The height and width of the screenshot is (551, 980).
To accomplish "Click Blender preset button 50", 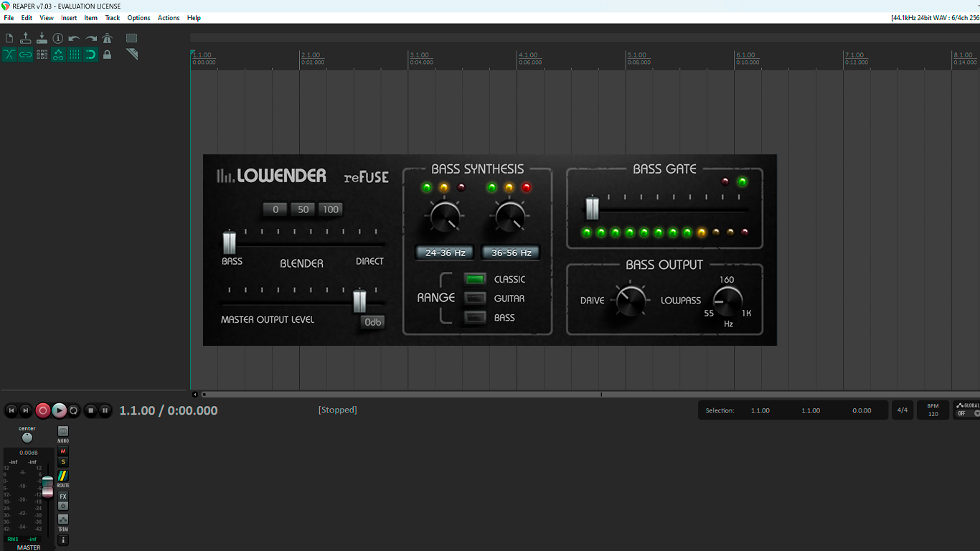I will coord(303,209).
